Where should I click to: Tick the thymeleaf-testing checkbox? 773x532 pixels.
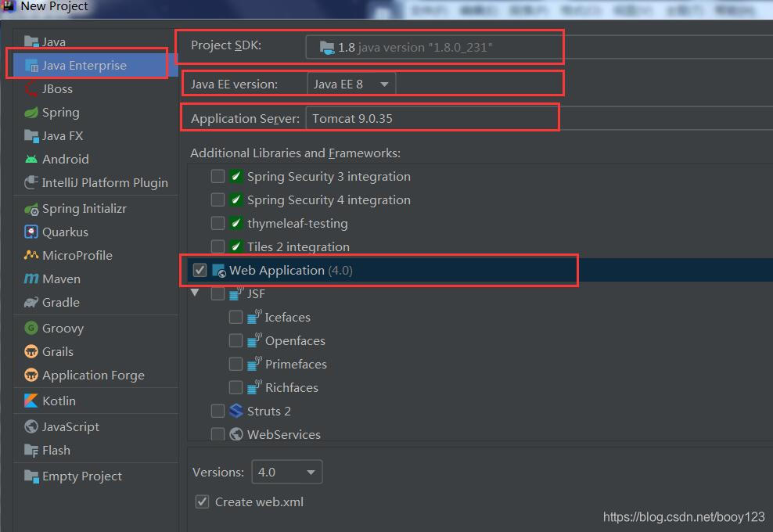(218, 223)
